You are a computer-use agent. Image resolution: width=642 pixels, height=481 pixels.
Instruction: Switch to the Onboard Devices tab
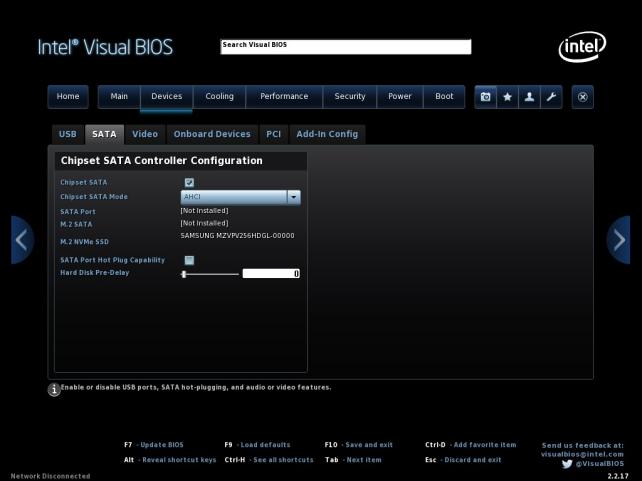click(212, 134)
